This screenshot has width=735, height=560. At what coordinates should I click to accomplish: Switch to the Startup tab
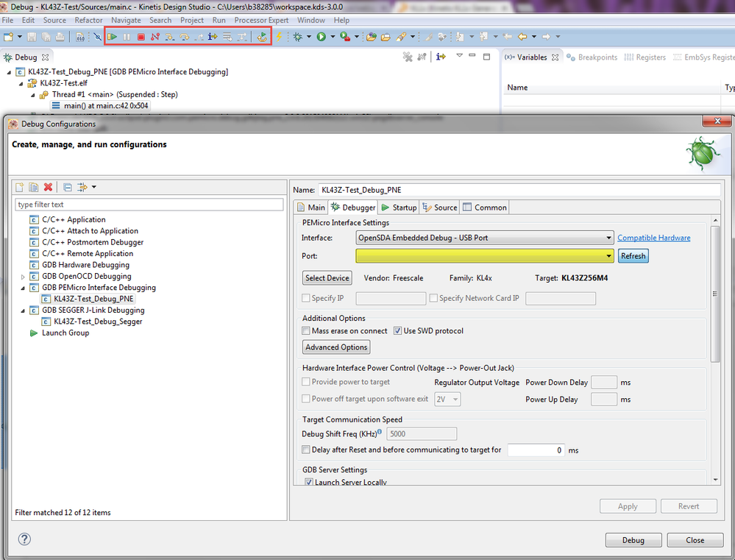(x=399, y=208)
